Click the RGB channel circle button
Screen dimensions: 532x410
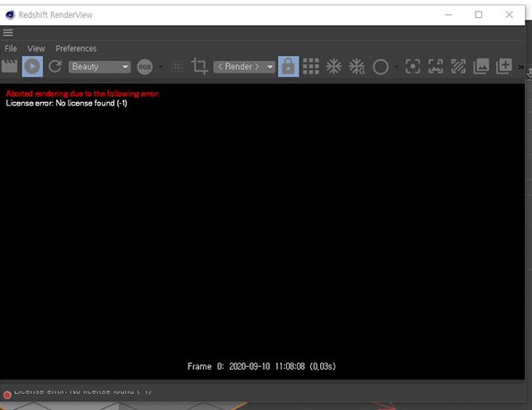(145, 66)
